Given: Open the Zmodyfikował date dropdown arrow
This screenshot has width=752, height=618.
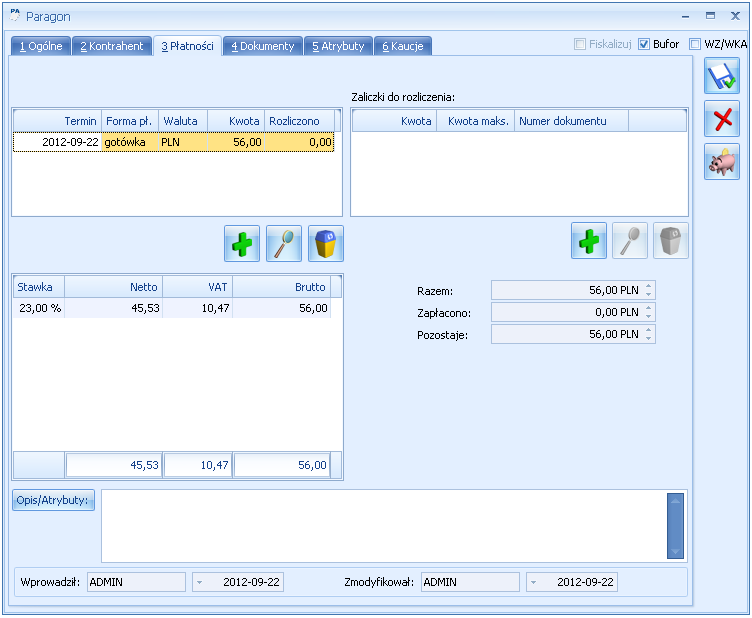Looking at the screenshot, I should pyautogui.click(x=533, y=583).
